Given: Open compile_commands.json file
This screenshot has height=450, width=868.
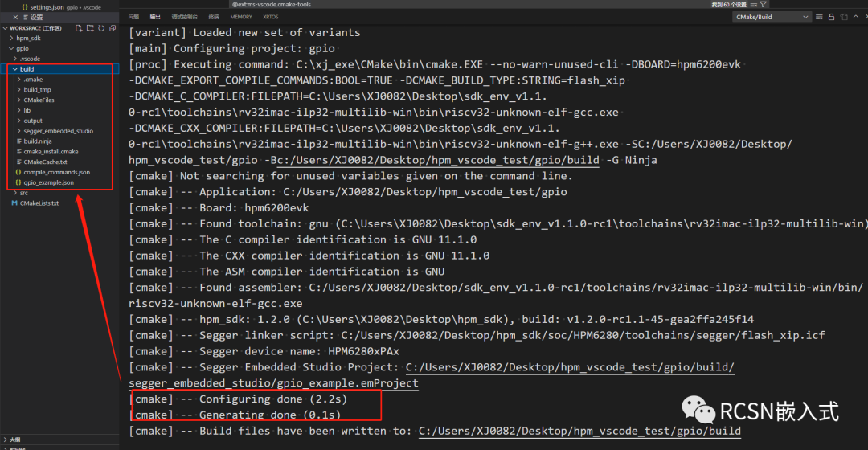Looking at the screenshot, I should click(56, 172).
